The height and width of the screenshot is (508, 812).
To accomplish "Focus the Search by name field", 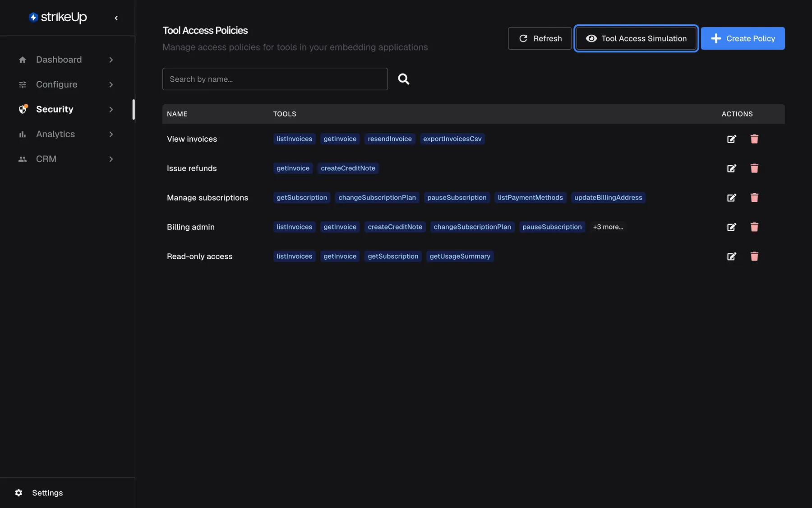I will (275, 79).
